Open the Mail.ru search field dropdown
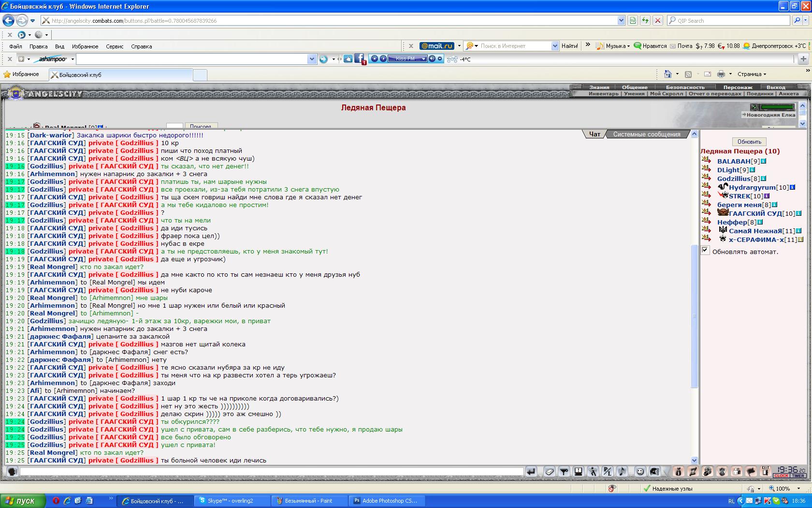This screenshot has height=508, width=812. 555,46
